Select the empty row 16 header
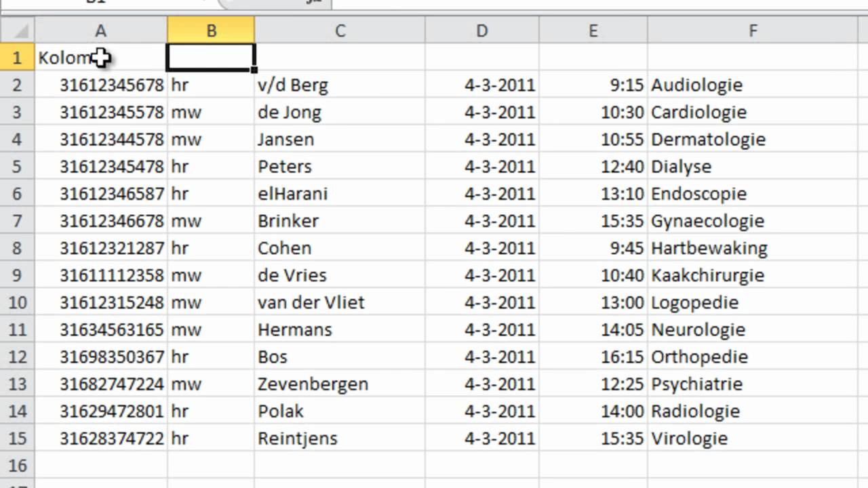Screen dimensions: 868x488 point(17,465)
